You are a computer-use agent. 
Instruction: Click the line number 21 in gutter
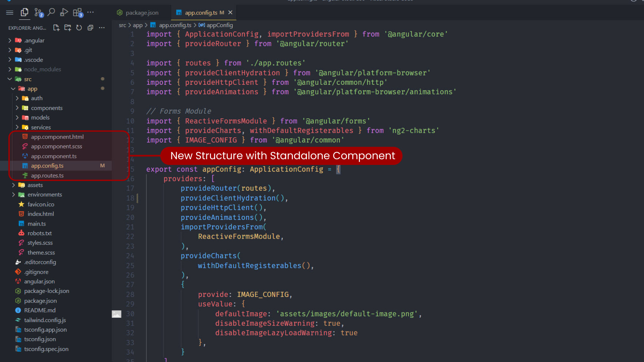coord(130,227)
